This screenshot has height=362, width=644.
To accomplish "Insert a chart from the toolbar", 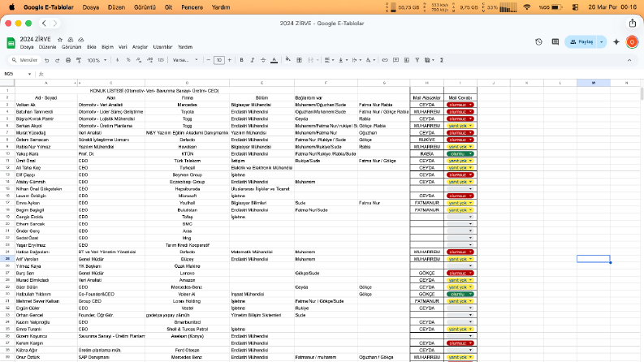I will pos(407,60).
